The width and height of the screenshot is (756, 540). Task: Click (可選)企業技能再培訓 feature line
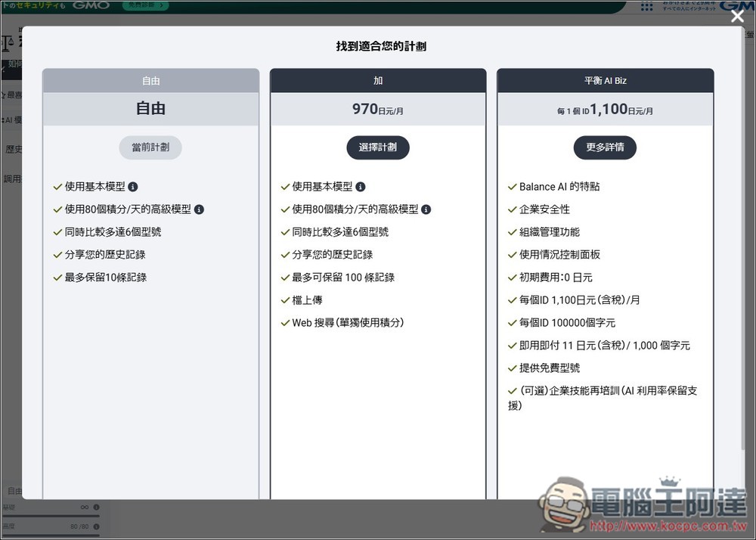pos(603,398)
